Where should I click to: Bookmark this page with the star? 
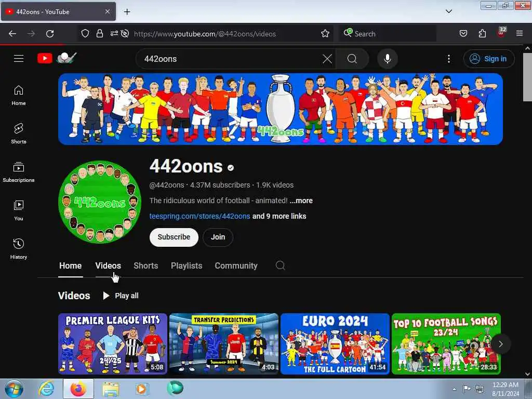(x=325, y=34)
